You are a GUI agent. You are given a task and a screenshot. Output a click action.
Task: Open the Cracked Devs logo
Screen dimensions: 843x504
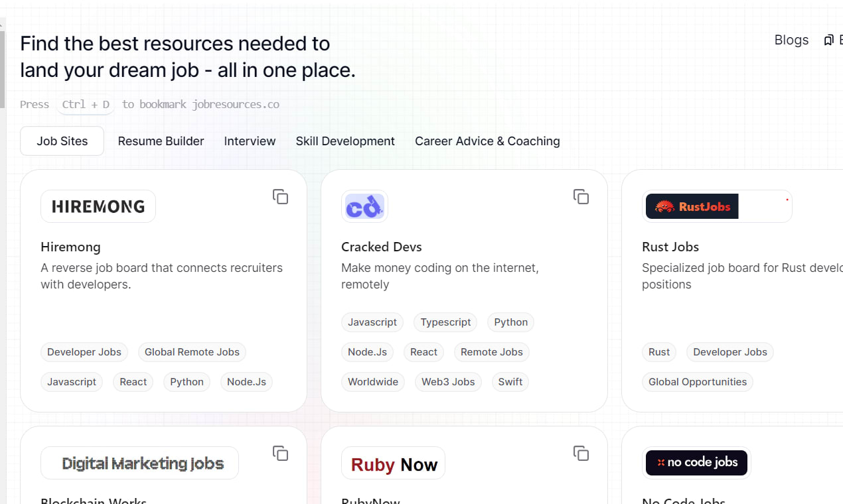pyautogui.click(x=364, y=206)
